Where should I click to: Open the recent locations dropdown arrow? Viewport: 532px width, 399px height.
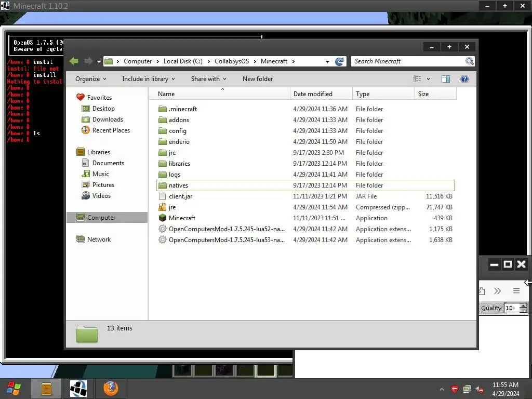pos(99,62)
